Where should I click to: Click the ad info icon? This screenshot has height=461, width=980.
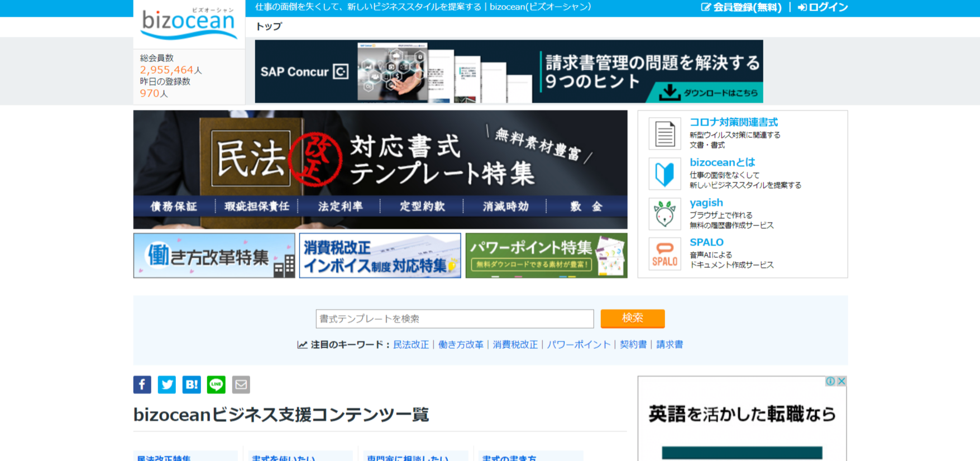(x=830, y=381)
